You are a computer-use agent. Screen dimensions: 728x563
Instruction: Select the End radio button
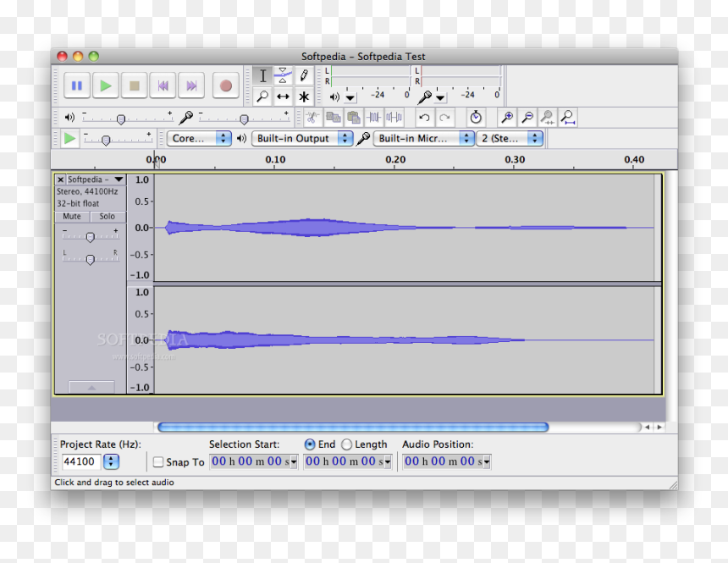(310, 444)
